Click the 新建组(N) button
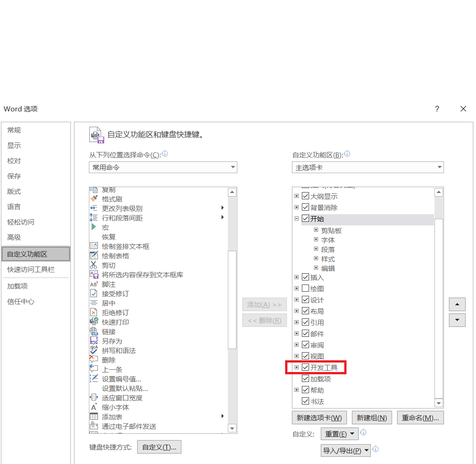Viewport: 476px width, 464px height. [372, 418]
